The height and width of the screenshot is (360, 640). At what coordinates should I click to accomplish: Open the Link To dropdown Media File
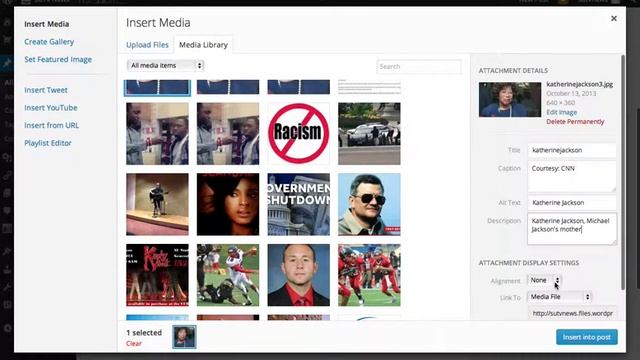559,297
